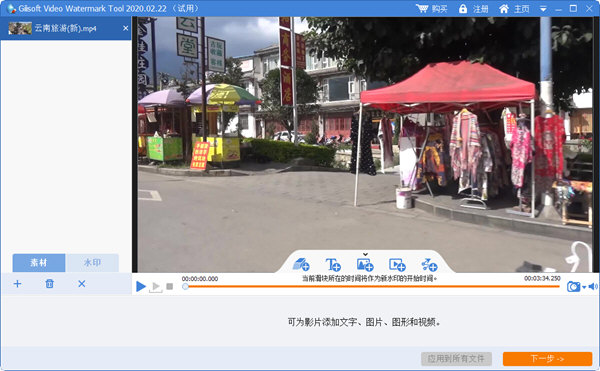600x371 pixels.
Task: Go to 主页 home
Action: coord(514,9)
